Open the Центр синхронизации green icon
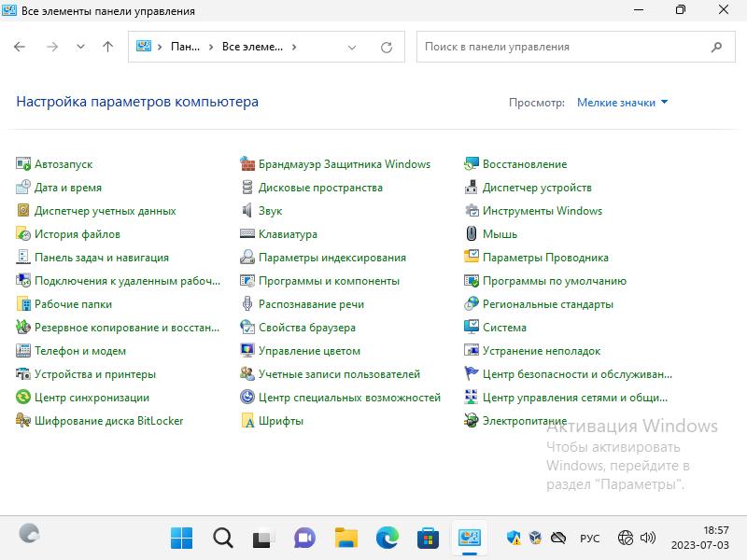Image resolution: width=747 pixels, height=560 pixels. click(x=22, y=398)
